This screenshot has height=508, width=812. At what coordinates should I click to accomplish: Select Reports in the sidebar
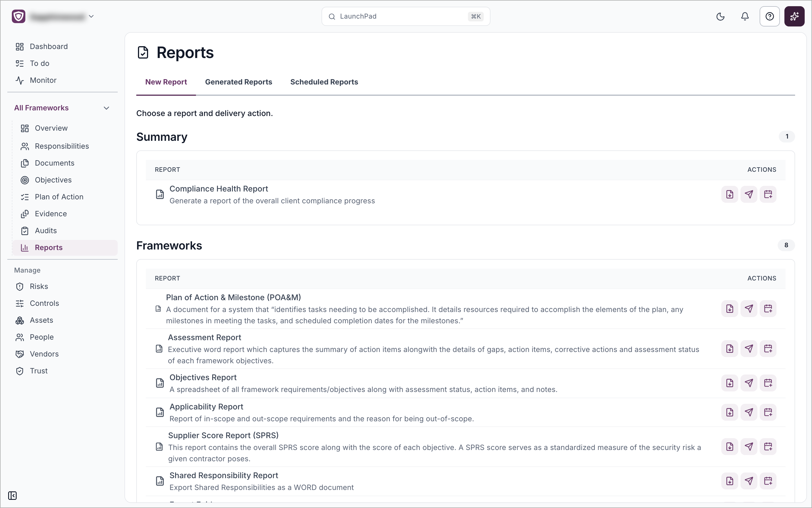(65, 248)
